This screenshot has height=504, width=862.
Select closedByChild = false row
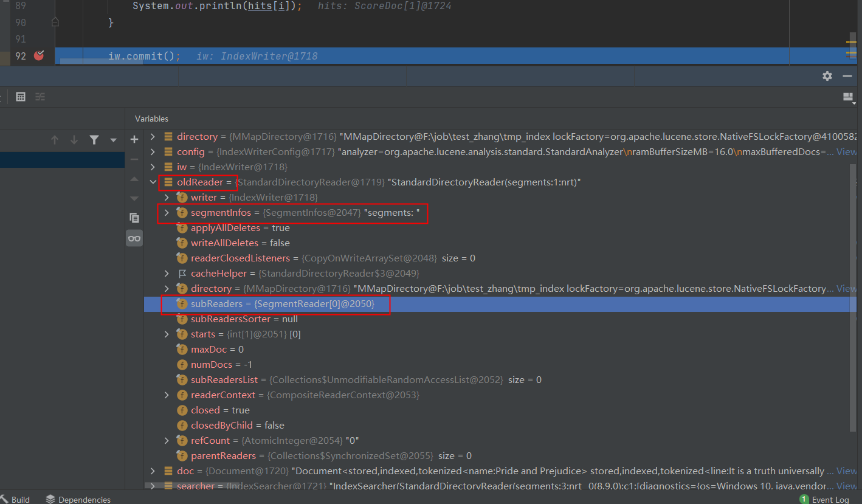point(500,426)
